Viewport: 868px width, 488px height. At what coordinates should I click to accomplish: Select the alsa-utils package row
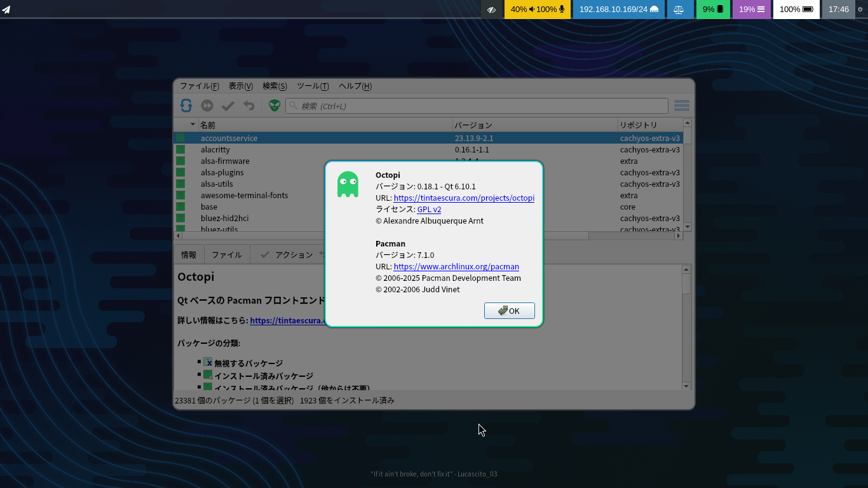point(428,184)
